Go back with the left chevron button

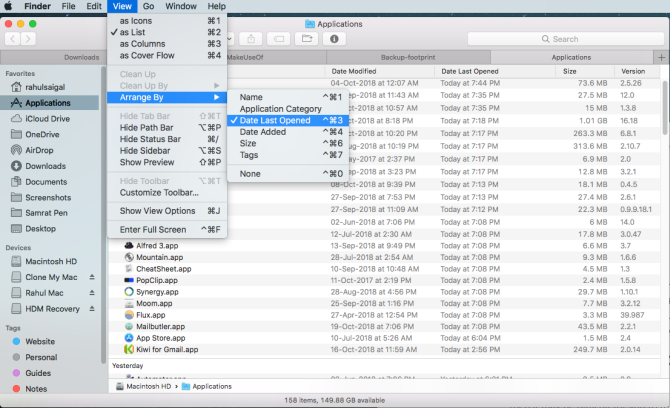(x=12, y=39)
